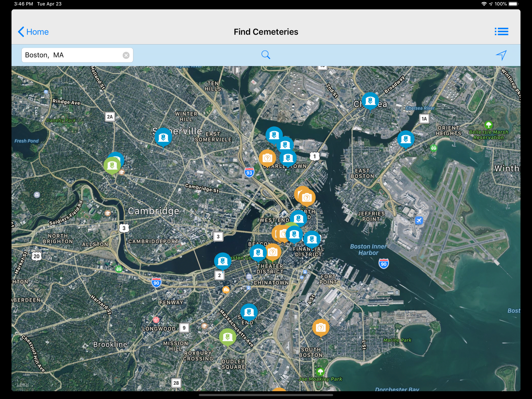The image size is (532, 399).
Task: Open the cemetery list view icon
Action: (501, 32)
